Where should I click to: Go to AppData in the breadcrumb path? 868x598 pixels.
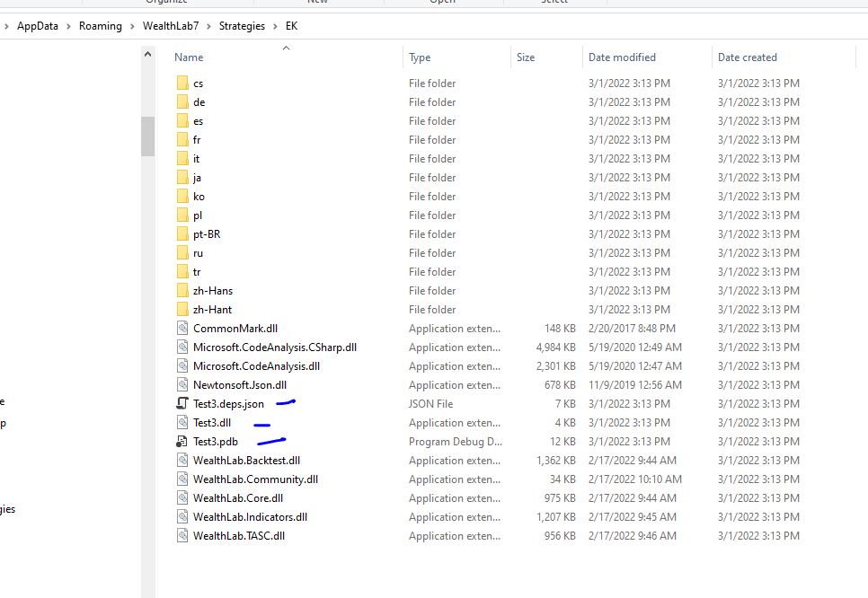coord(38,26)
